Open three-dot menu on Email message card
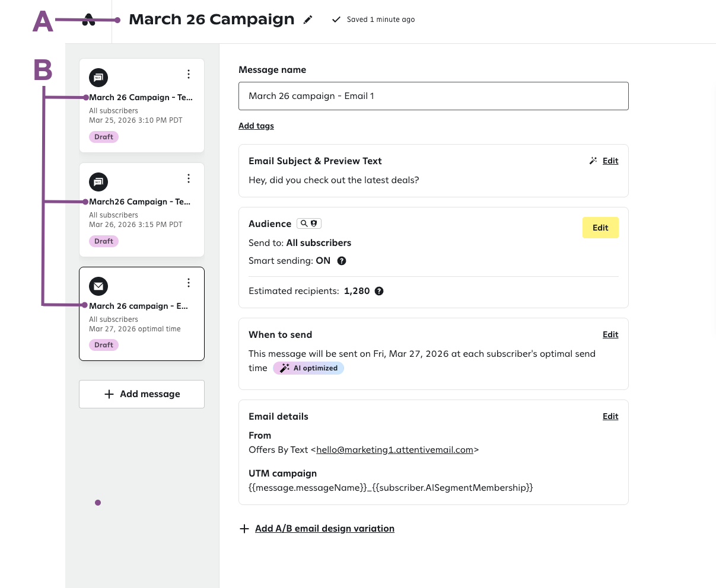The image size is (716, 588). pyautogui.click(x=189, y=283)
